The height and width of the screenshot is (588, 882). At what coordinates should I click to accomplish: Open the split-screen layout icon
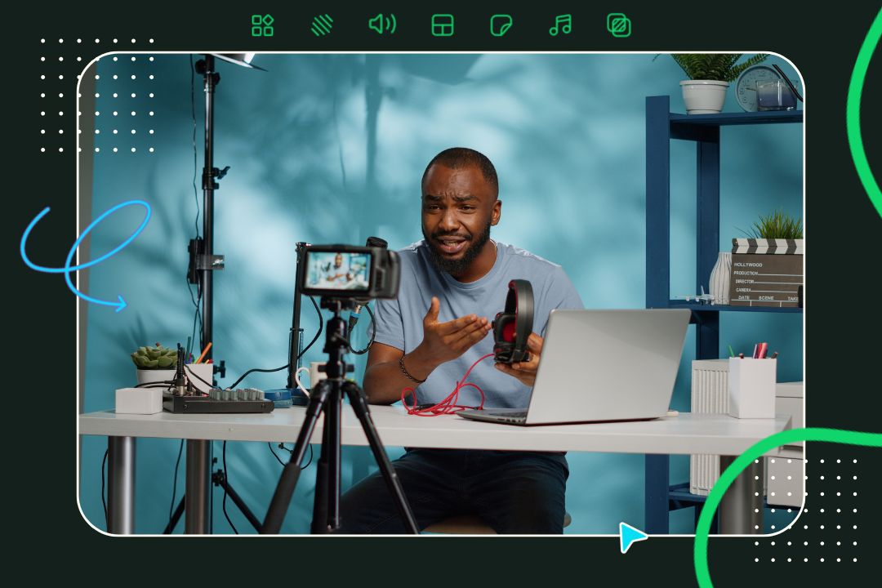tap(442, 25)
